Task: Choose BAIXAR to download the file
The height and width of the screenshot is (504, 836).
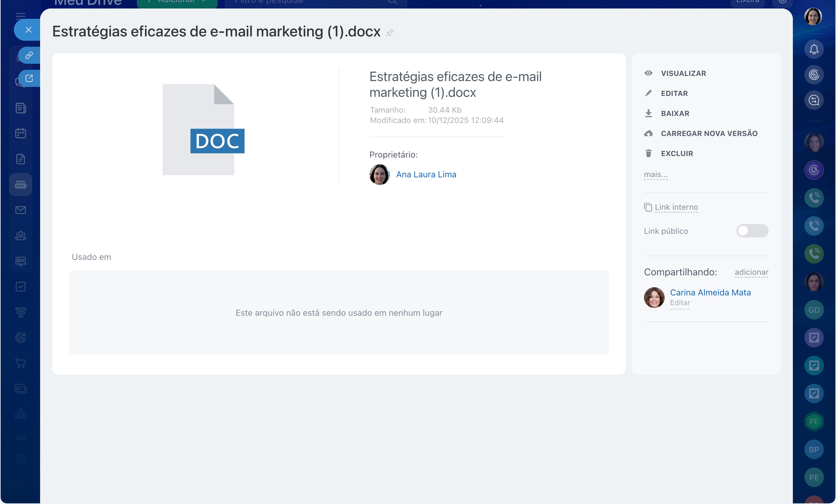Action: [674, 113]
